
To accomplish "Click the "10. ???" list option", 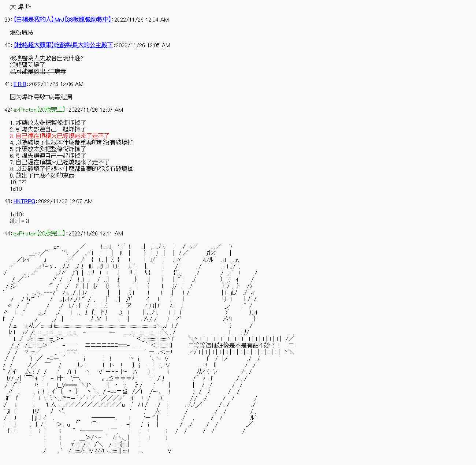I will (18, 182).
